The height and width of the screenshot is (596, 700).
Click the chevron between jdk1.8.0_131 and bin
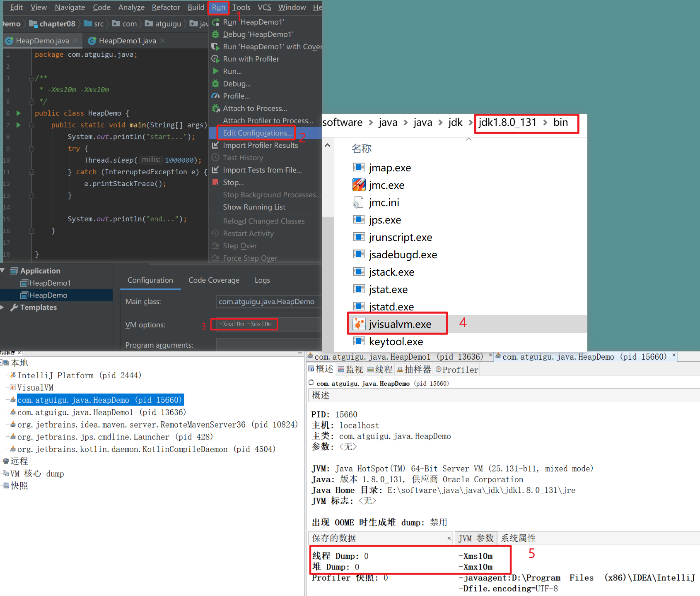tap(545, 123)
